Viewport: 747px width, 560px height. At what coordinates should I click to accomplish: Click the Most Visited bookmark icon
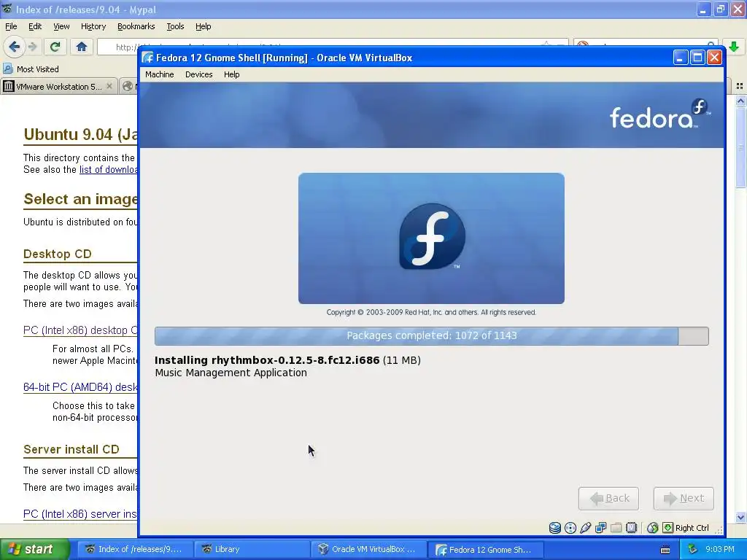[x=7, y=69]
